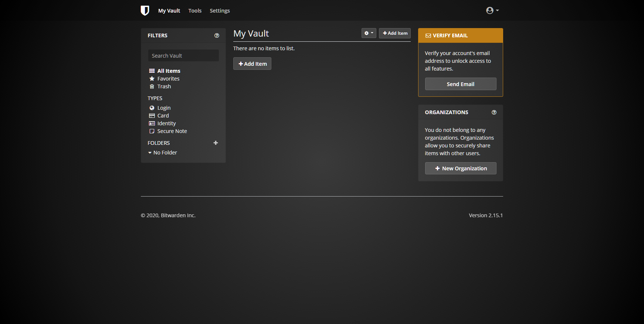Select the All Items filter
The image size is (644, 324).
coord(169,71)
